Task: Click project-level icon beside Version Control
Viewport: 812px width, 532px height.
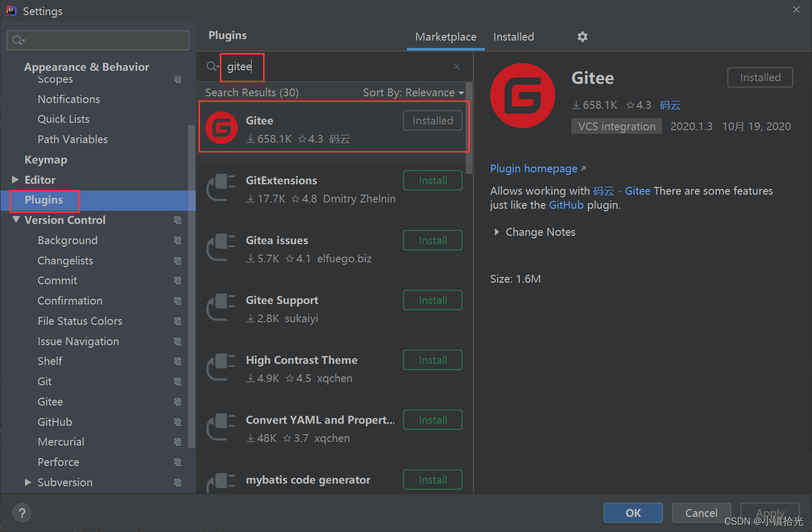Action: pyautogui.click(x=178, y=220)
